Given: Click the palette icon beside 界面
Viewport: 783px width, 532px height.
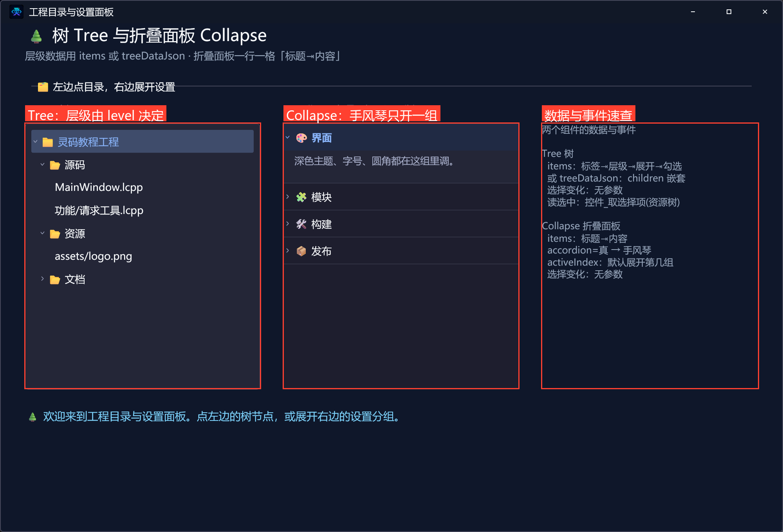Looking at the screenshot, I should click(301, 138).
